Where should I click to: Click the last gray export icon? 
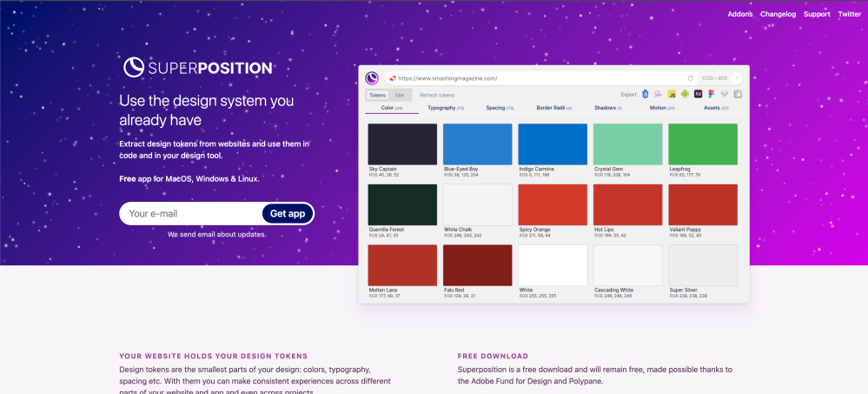(x=738, y=94)
